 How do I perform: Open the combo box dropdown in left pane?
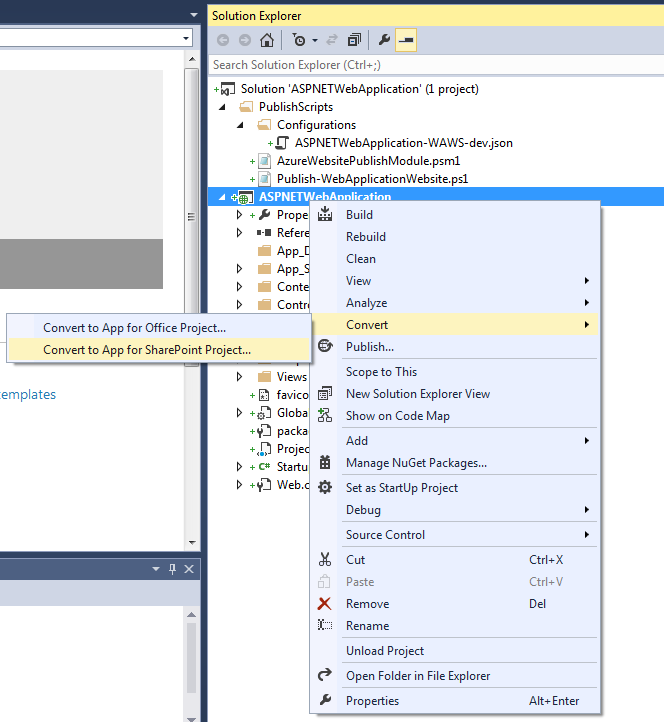click(x=186, y=38)
